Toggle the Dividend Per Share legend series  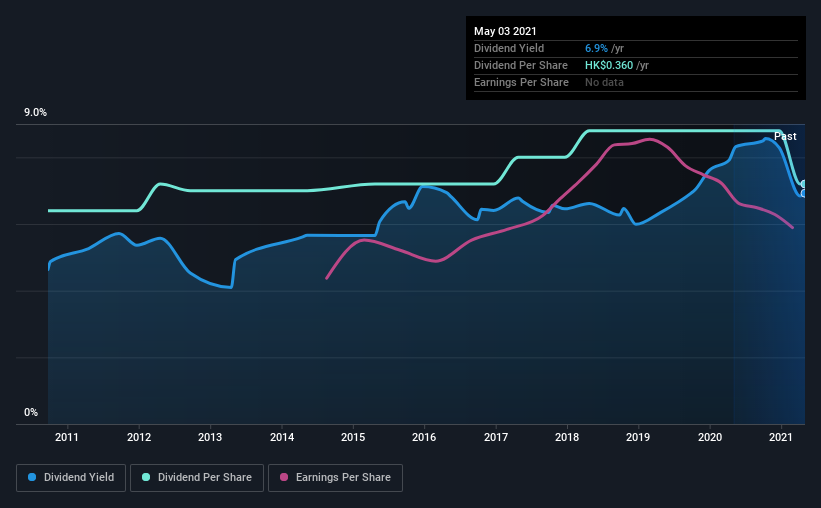pyautogui.click(x=197, y=478)
